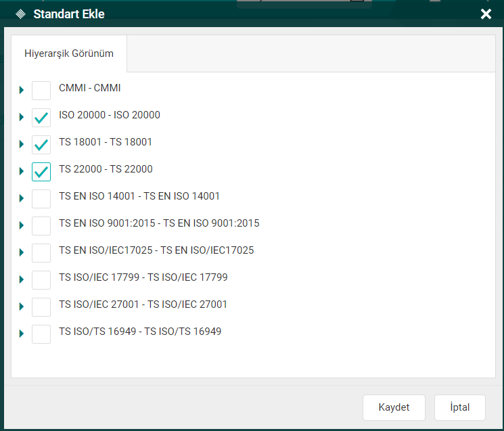Expand the ISO 20000 tree node
This screenshot has width=504, height=431.
pyautogui.click(x=22, y=116)
